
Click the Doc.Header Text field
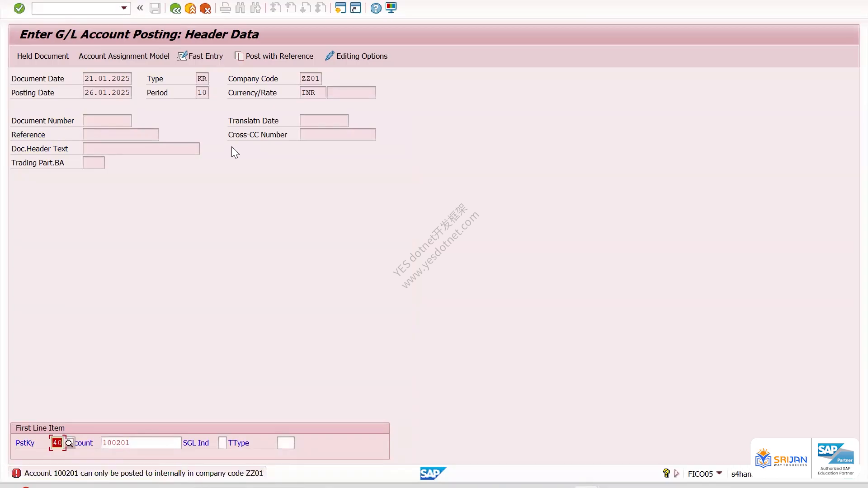pyautogui.click(x=141, y=149)
